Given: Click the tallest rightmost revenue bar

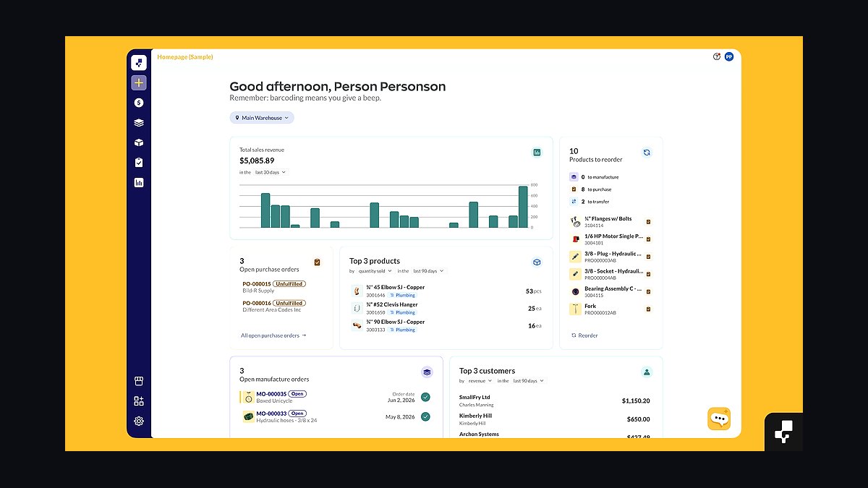Looking at the screenshot, I should pos(523,207).
